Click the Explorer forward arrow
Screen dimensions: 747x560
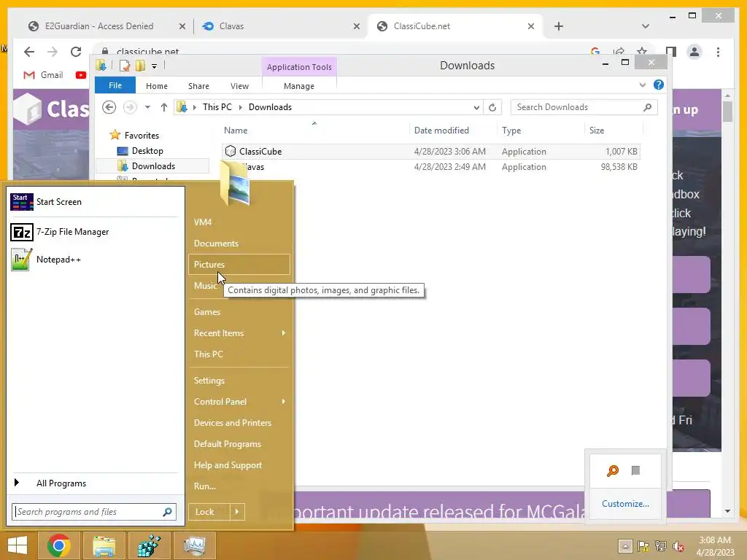(x=130, y=107)
